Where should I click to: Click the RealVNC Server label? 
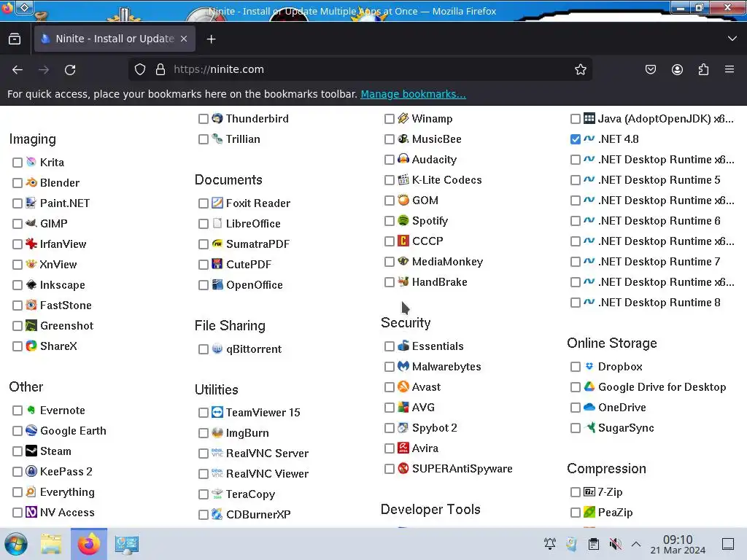pyautogui.click(x=267, y=454)
